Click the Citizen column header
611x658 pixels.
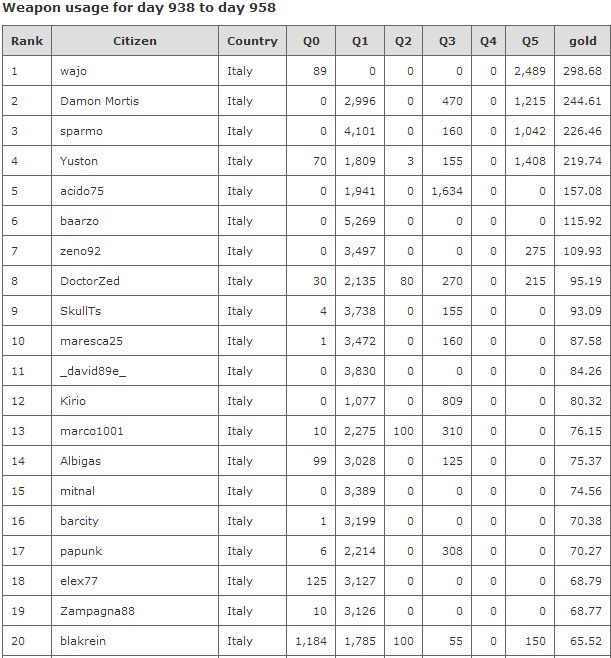(135, 41)
